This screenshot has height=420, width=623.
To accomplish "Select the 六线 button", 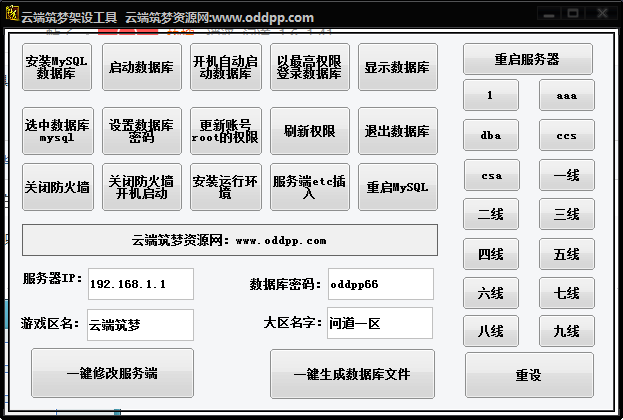I will click(491, 293).
